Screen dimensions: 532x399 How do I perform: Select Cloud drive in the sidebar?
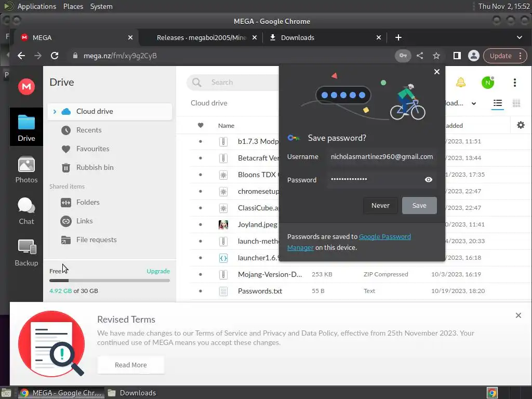pos(110,111)
